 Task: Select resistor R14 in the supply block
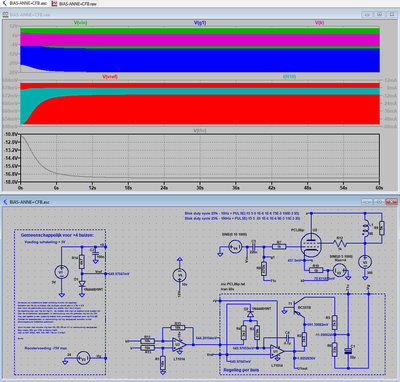click(82, 263)
